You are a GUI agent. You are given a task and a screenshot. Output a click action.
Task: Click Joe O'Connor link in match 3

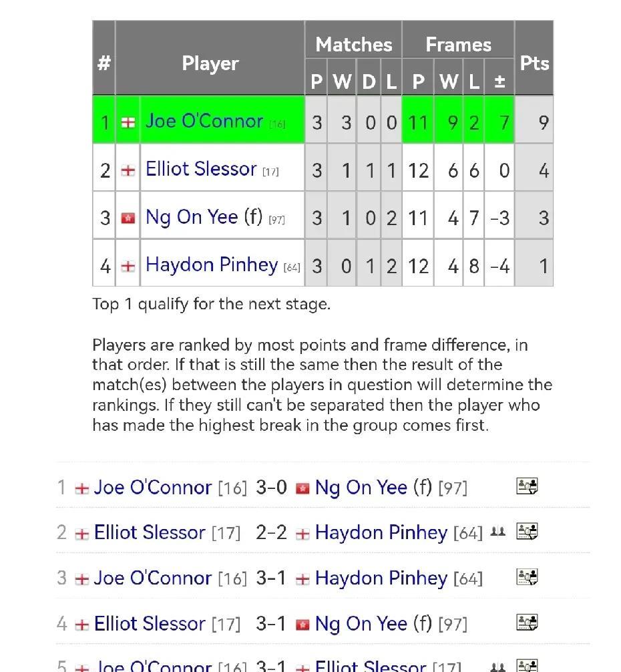point(152,578)
